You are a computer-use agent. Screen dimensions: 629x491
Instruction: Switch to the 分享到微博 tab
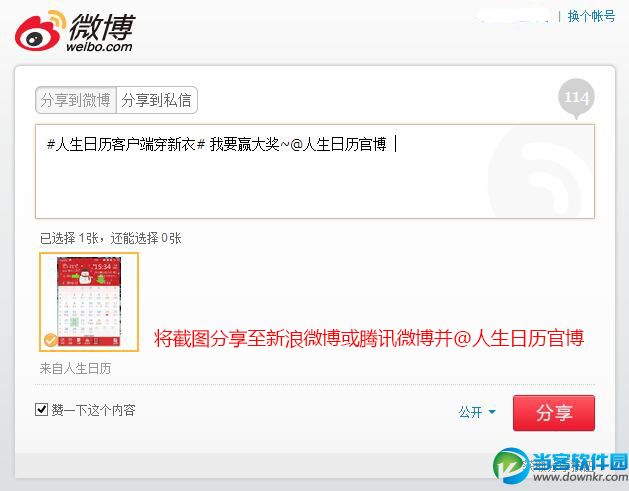pos(76,100)
